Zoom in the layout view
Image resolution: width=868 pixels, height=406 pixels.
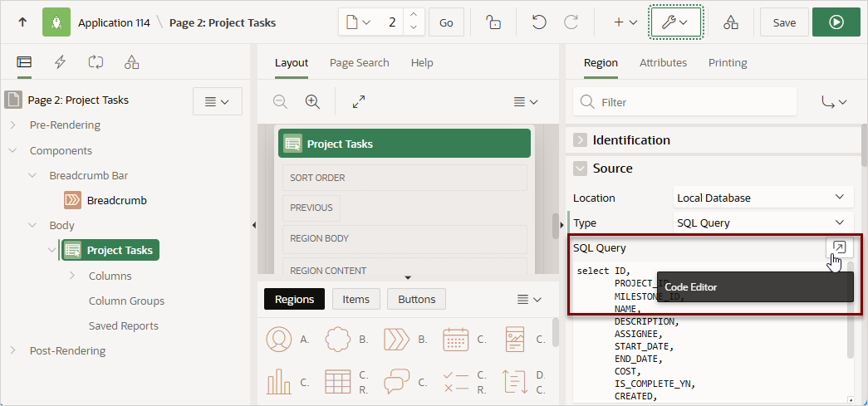pyautogui.click(x=313, y=102)
